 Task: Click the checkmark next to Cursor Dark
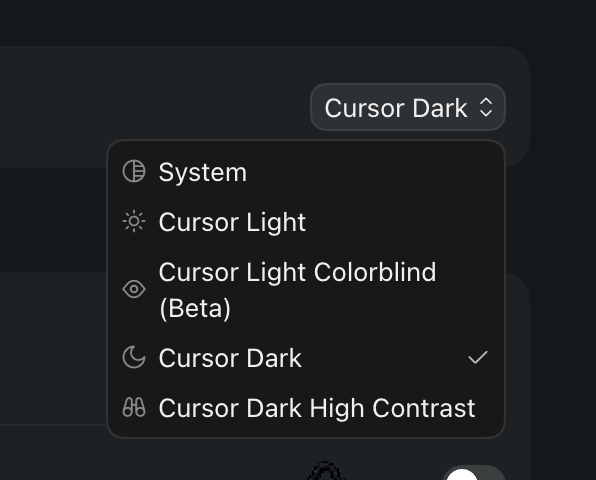478,357
